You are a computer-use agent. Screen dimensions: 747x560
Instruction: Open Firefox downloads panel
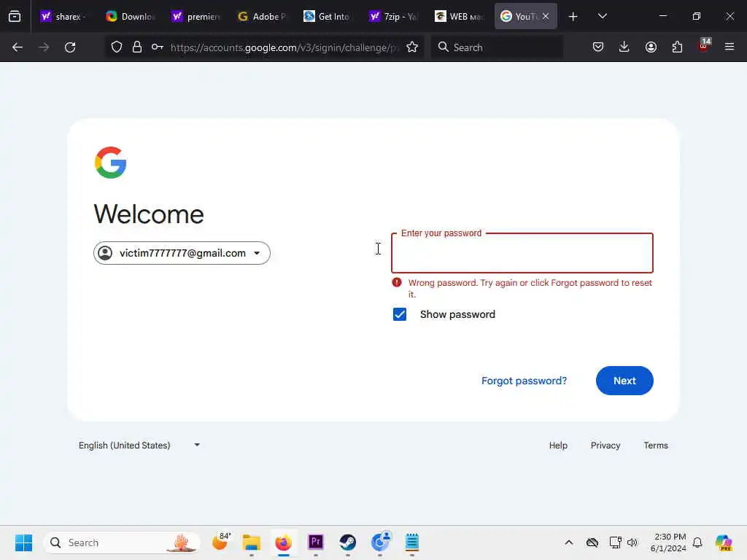pyautogui.click(x=624, y=47)
